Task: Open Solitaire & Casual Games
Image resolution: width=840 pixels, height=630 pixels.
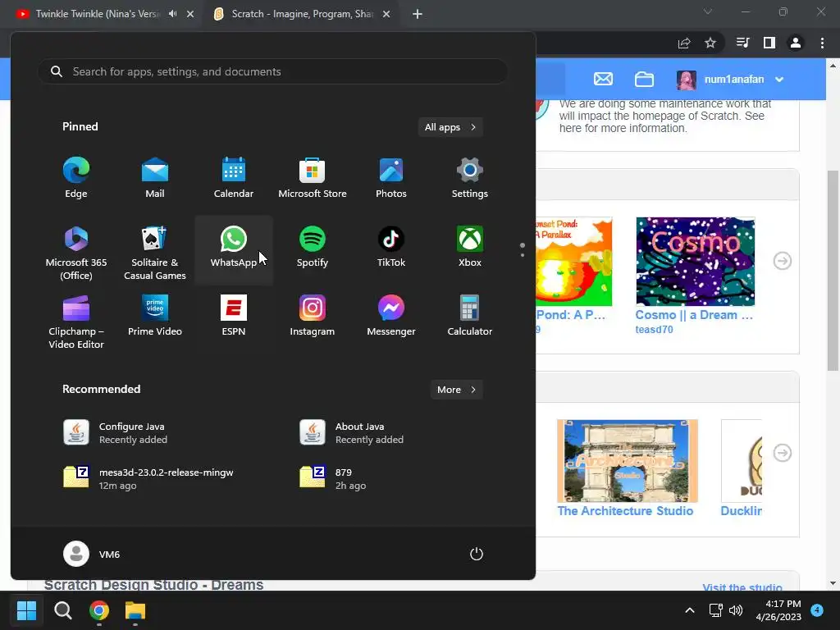Action: [x=155, y=253]
